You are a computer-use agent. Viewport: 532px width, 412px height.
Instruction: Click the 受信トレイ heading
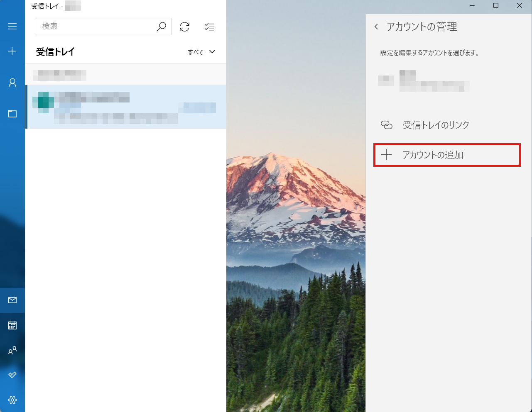pyautogui.click(x=55, y=52)
